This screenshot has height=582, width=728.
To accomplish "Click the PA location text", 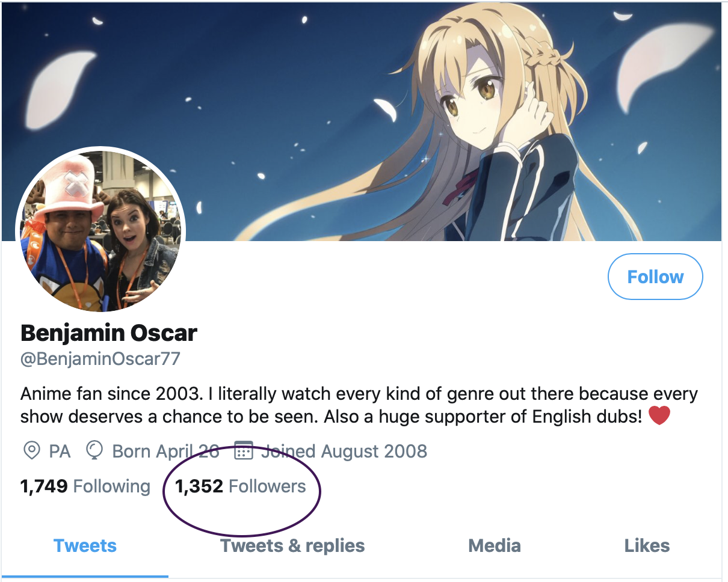I will pos(60,452).
